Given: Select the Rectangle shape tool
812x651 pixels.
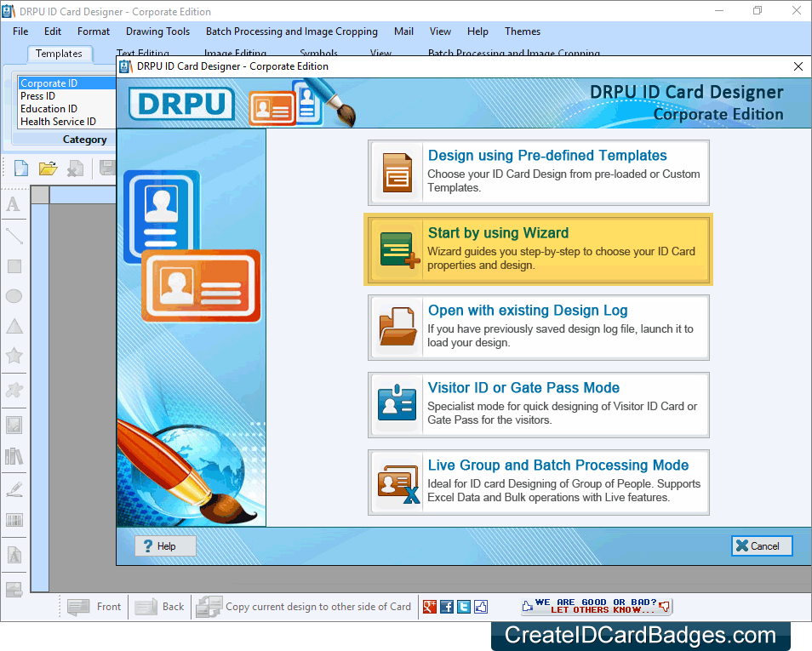Looking at the screenshot, I should (x=14, y=266).
